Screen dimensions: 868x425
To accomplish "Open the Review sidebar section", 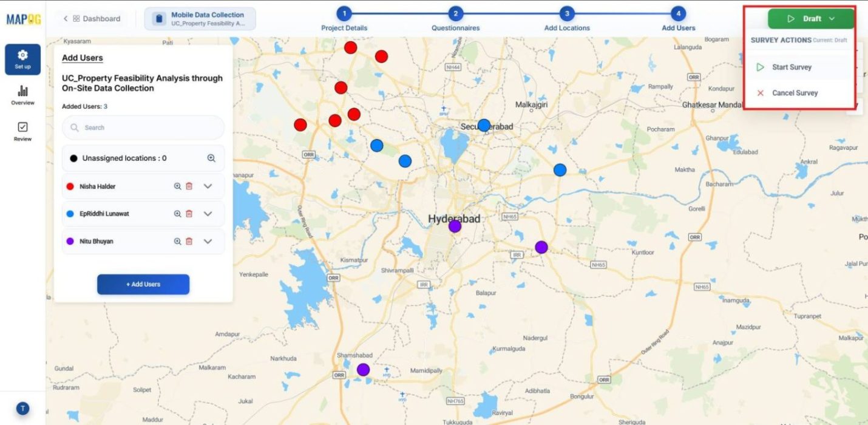I will tap(22, 131).
